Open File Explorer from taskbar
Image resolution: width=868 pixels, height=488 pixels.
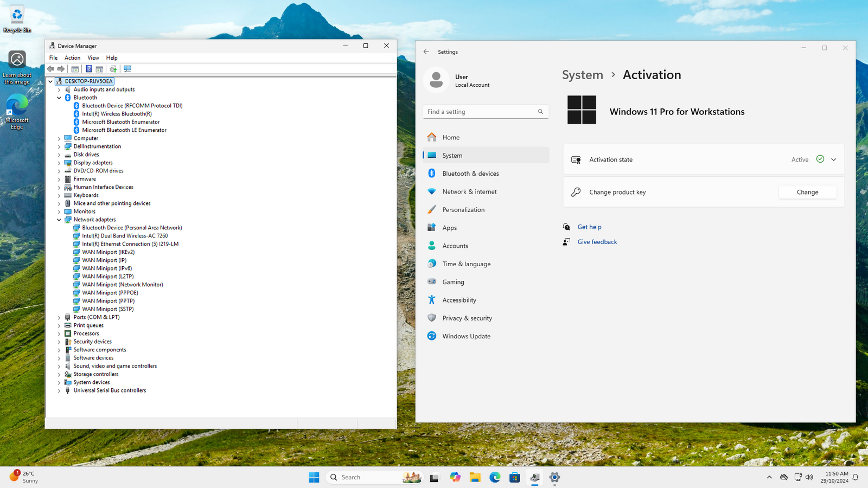tap(475, 477)
